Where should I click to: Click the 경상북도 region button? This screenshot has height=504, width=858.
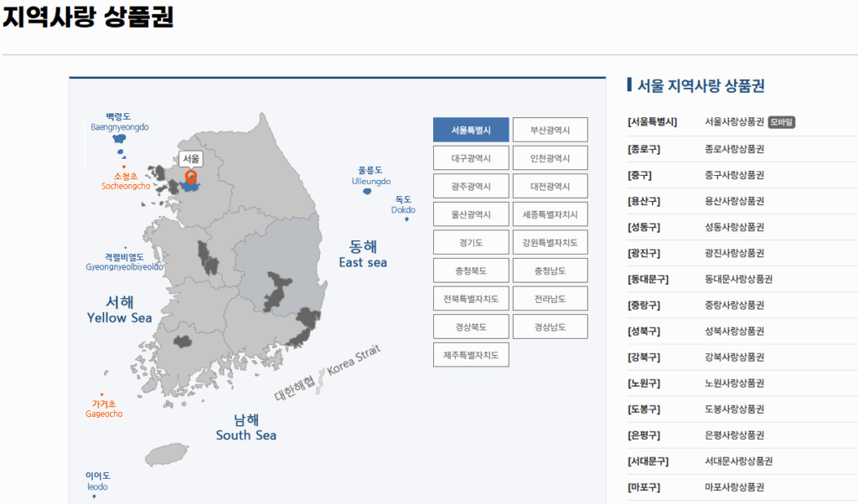[471, 327]
